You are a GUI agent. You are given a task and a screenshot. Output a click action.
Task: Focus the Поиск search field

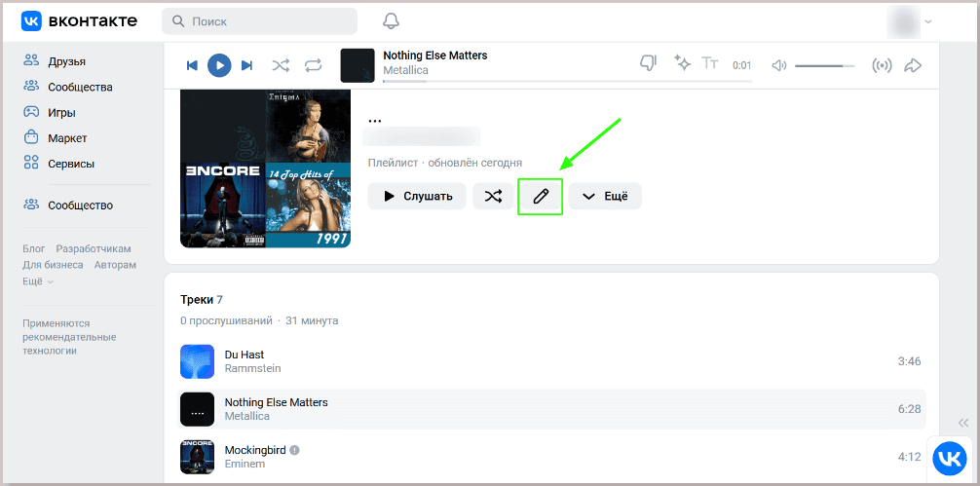259,21
